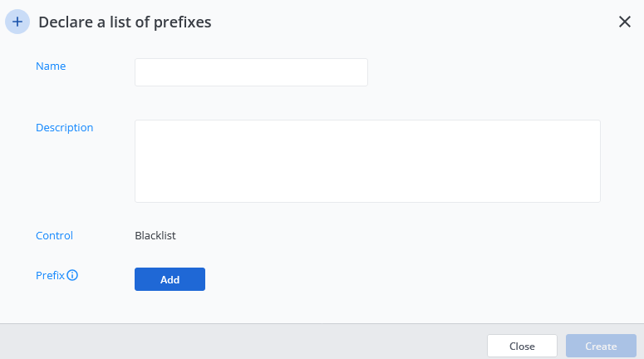
Task: Click the info icon beside Prefix
Action: pyautogui.click(x=72, y=275)
